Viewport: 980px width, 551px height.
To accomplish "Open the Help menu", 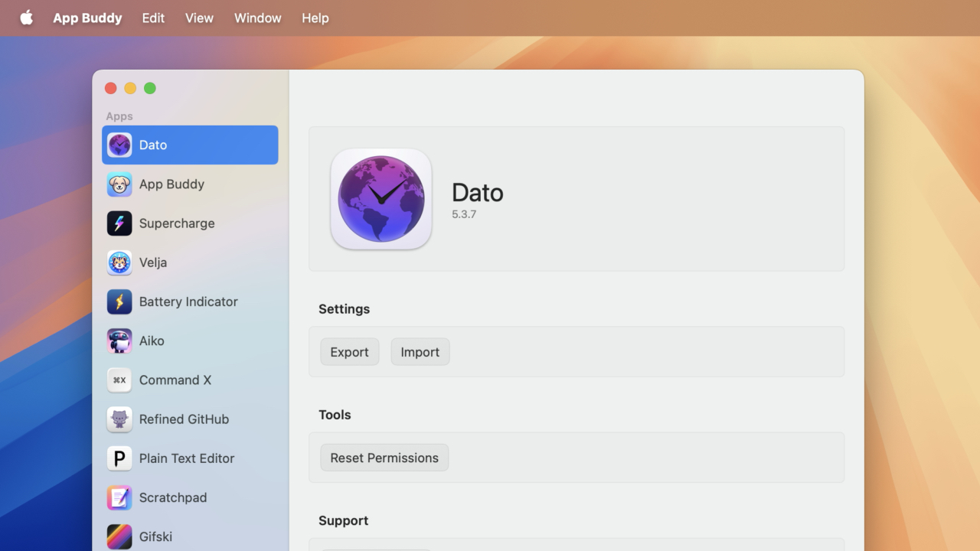I will pyautogui.click(x=315, y=18).
